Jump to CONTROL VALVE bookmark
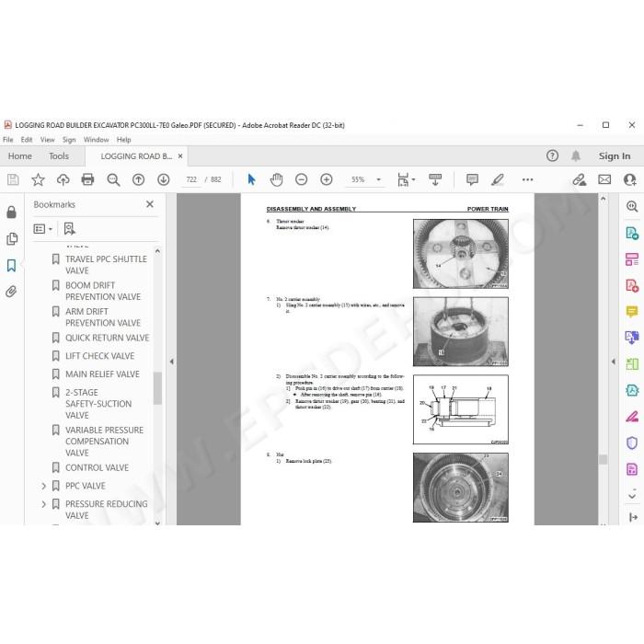This screenshot has width=644, height=644. (x=97, y=467)
